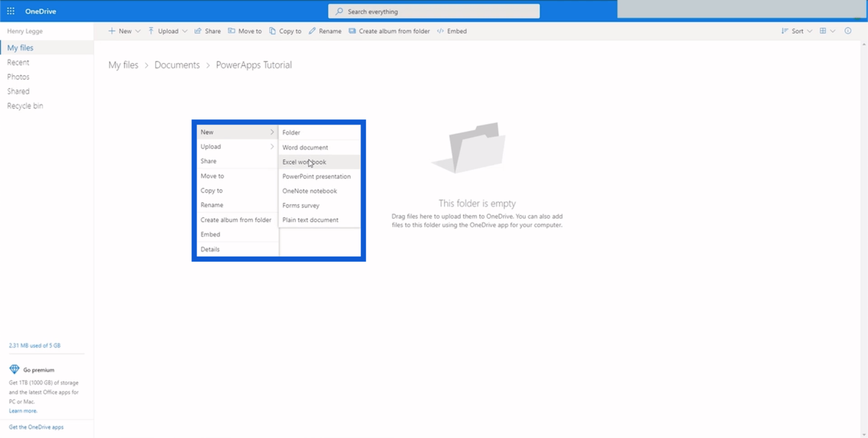Choose Move to from the context menu
The width and height of the screenshot is (868, 438).
[237, 176]
